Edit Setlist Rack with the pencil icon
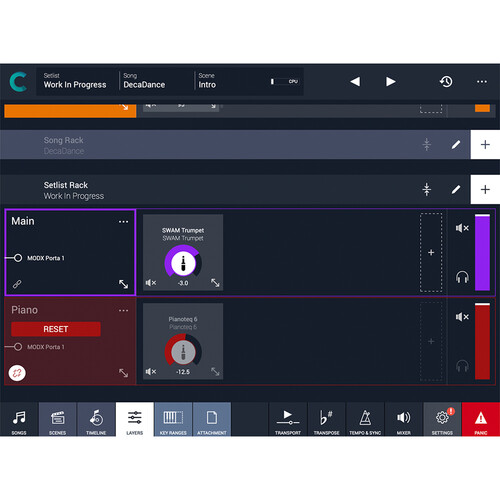Viewport: 500px width, 500px height. [456, 190]
